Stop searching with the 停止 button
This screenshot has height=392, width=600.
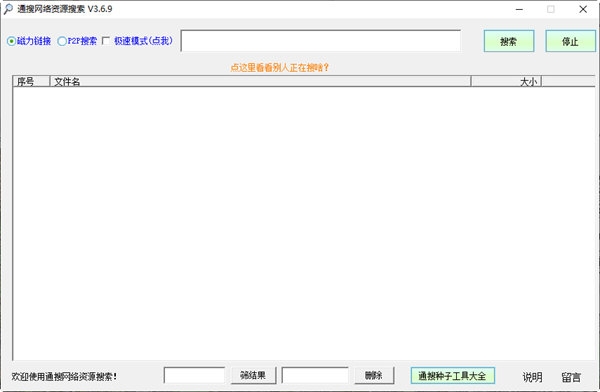(x=570, y=41)
